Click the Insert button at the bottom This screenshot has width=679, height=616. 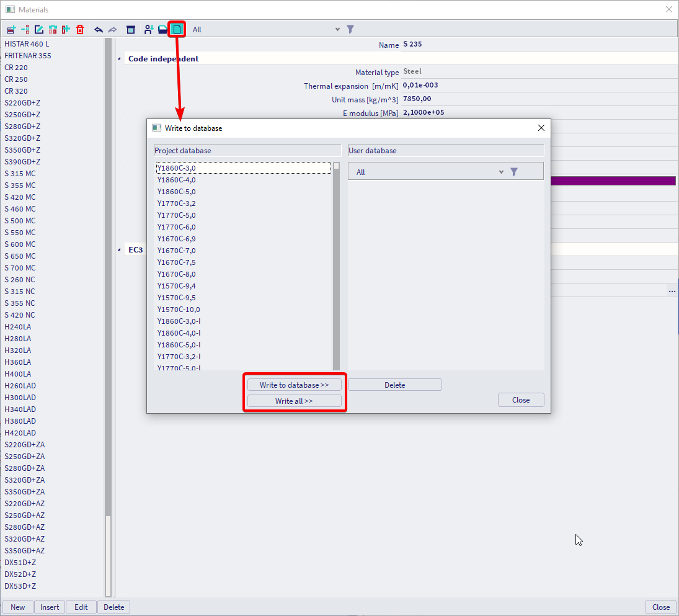[50, 607]
